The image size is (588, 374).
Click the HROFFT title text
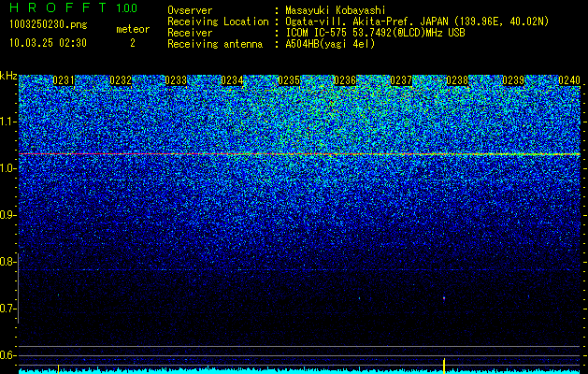(x=58, y=7)
